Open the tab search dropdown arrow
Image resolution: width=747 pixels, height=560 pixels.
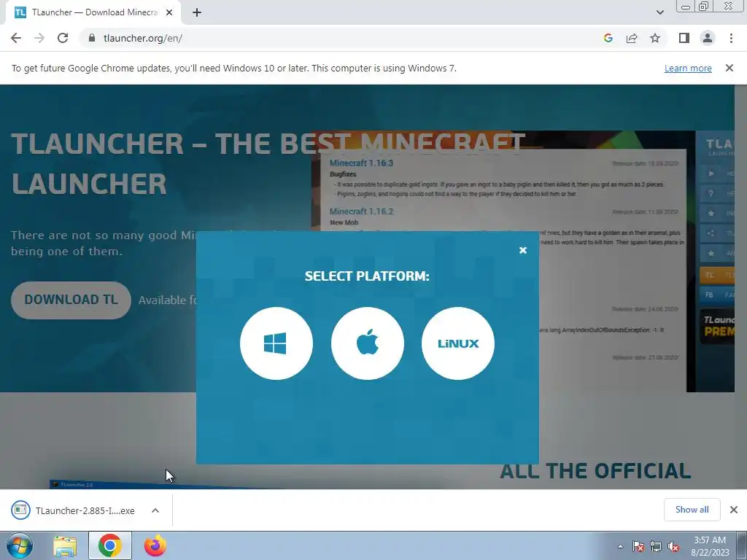[659, 12]
